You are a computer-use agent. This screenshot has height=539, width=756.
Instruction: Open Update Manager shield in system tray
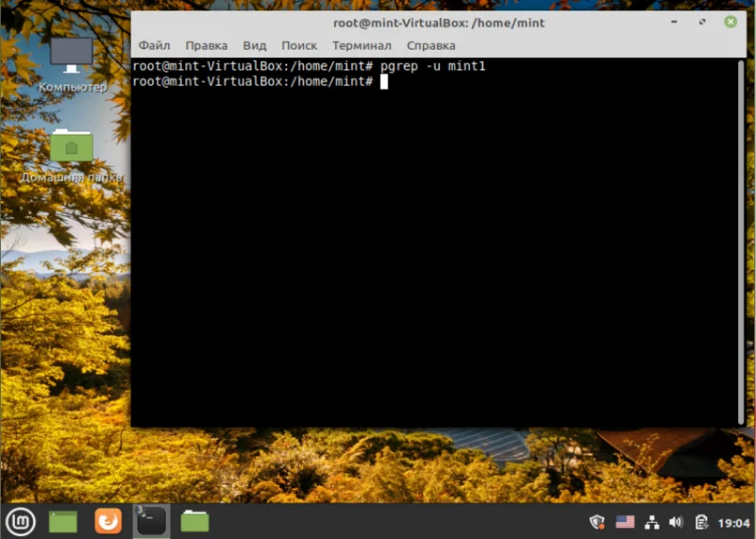tap(596, 521)
